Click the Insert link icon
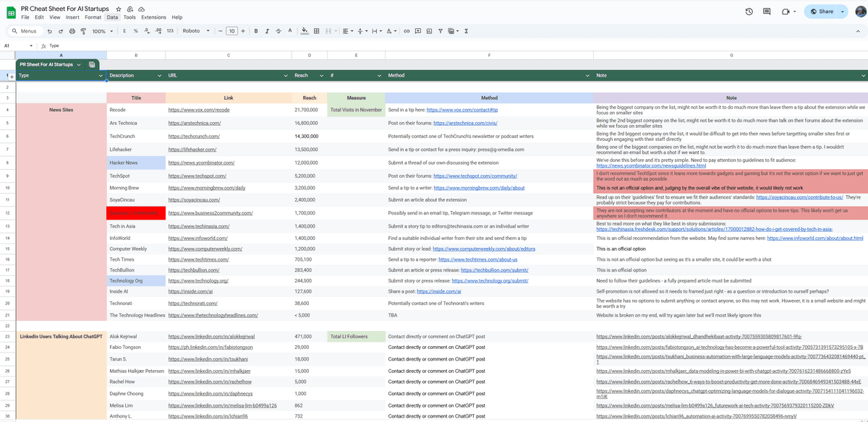868x422 pixels. [407, 31]
